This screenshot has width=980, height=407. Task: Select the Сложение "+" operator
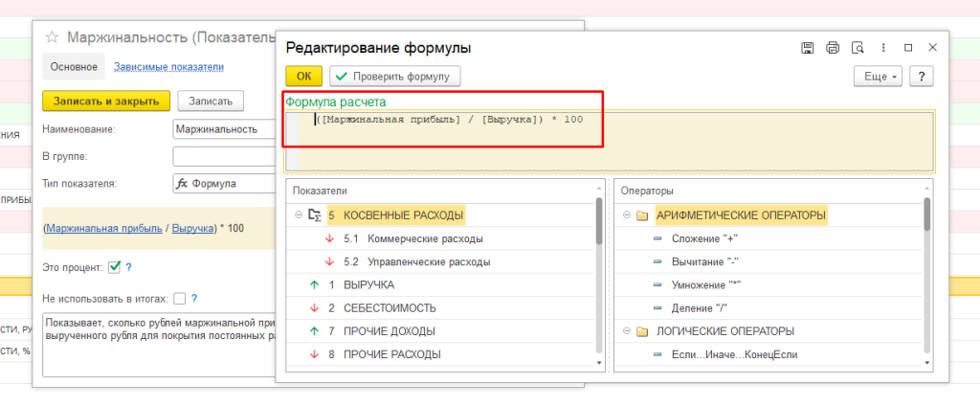coord(768,238)
